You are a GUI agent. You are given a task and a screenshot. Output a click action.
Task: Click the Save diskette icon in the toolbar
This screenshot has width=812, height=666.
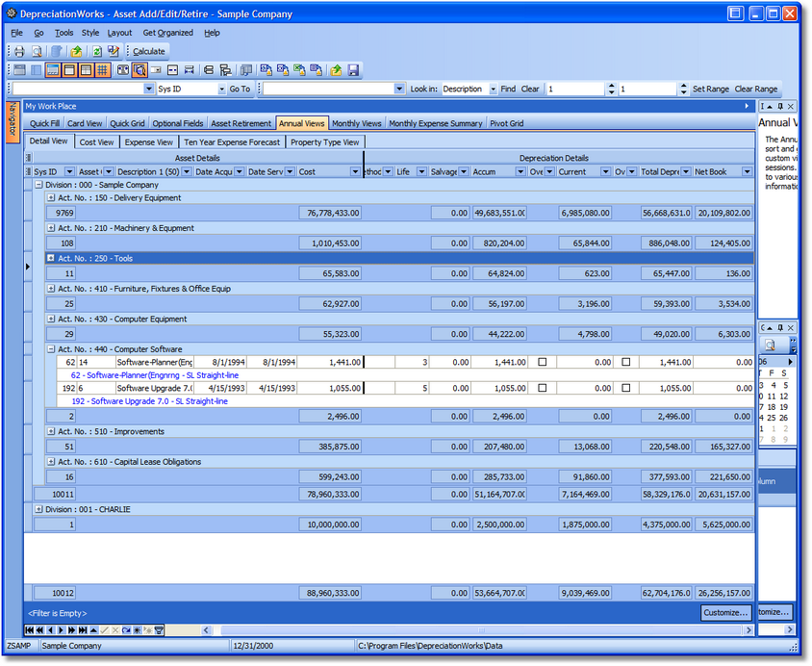(353, 70)
